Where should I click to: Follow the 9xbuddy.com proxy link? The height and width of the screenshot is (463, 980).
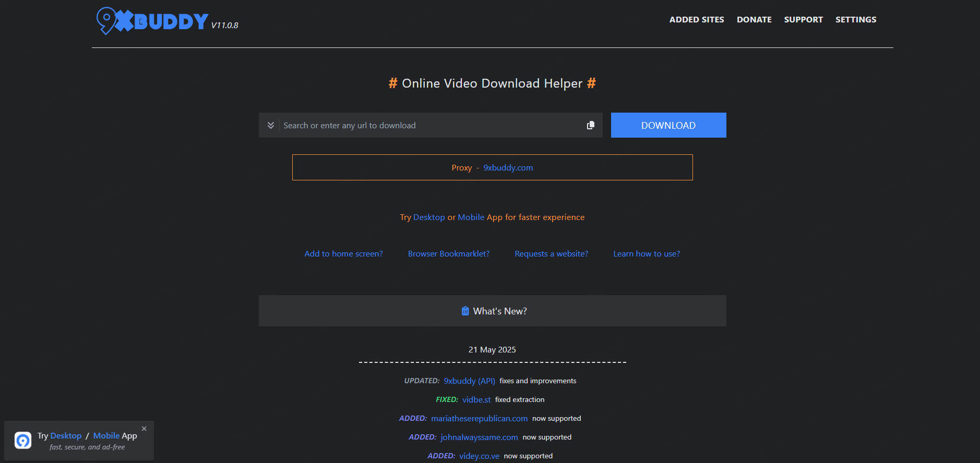pyautogui.click(x=508, y=168)
